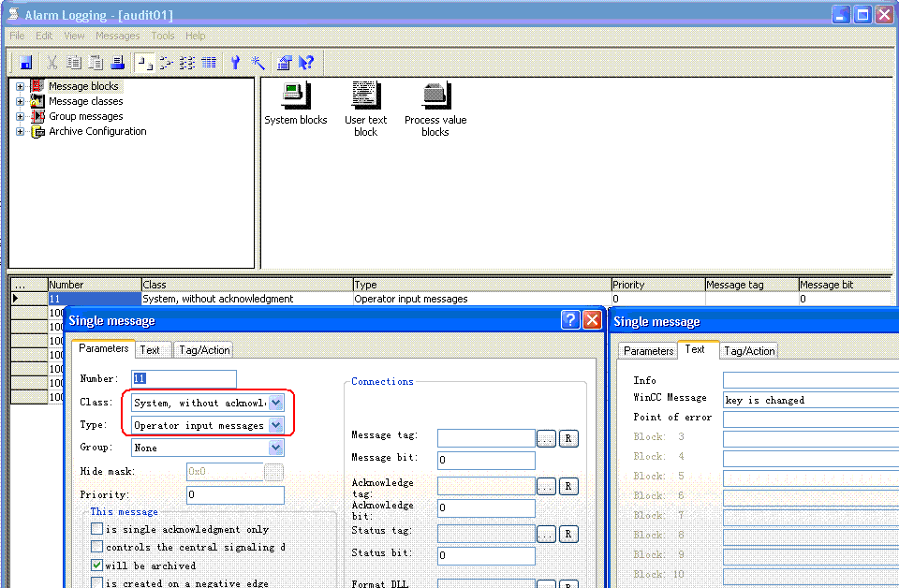Check 'is single acknowledgment only' checkbox
899x588 pixels.
96,528
